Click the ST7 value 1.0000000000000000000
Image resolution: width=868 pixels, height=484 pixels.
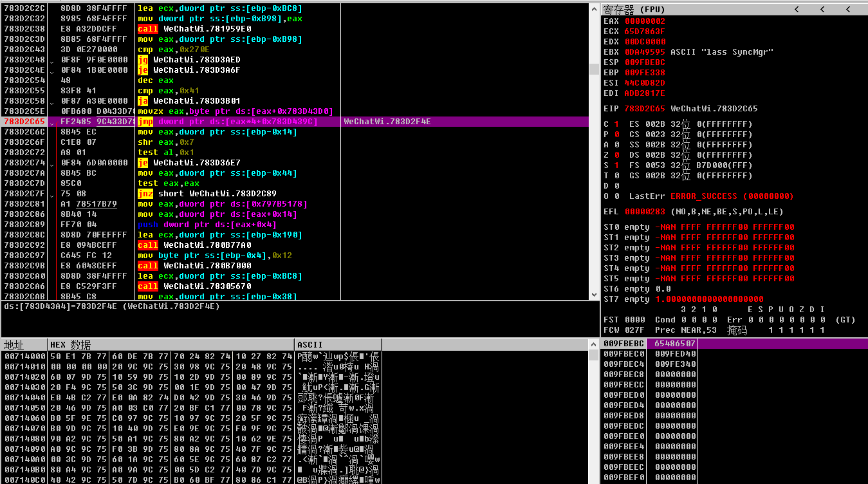pos(709,299)
